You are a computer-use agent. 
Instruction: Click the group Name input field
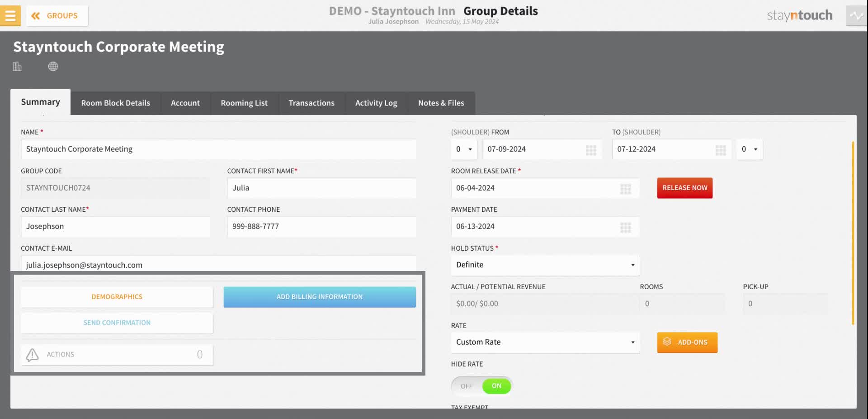click(218, 149)
